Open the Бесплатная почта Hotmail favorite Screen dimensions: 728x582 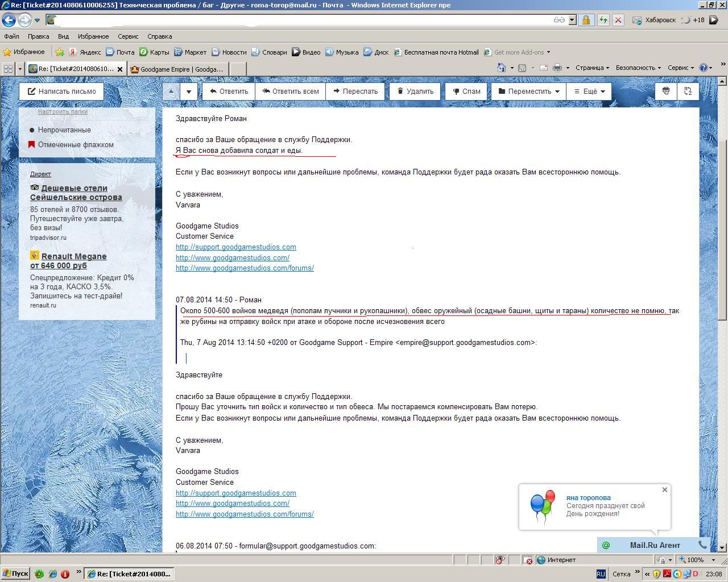click(x=436, y=52)
